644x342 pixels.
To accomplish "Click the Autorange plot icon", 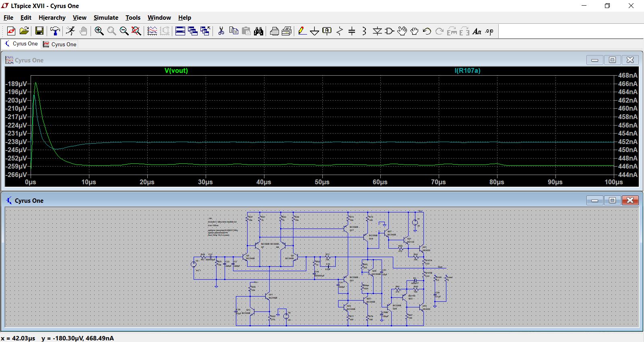I will [152, 31].
